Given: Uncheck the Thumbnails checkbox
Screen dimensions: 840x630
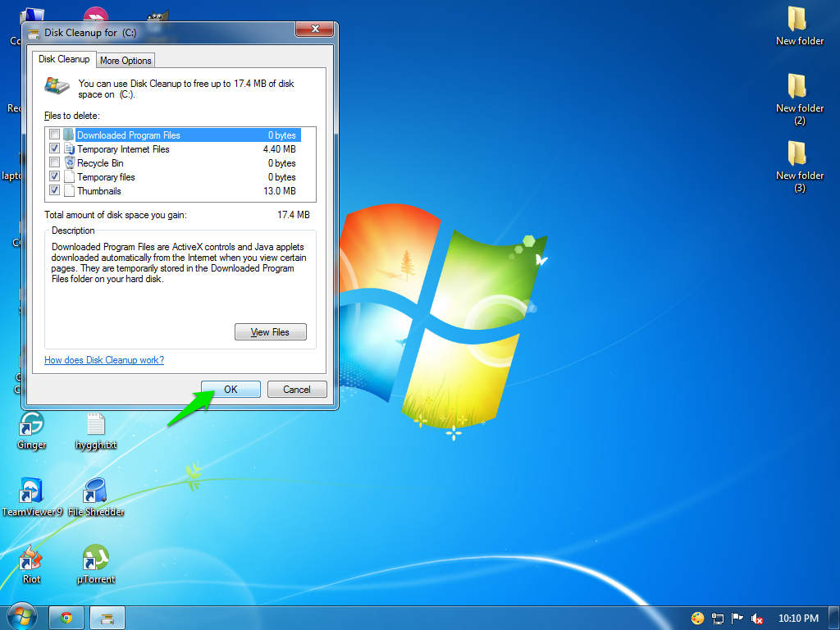Looking at the screenshot, I should (x=54, y=189).
